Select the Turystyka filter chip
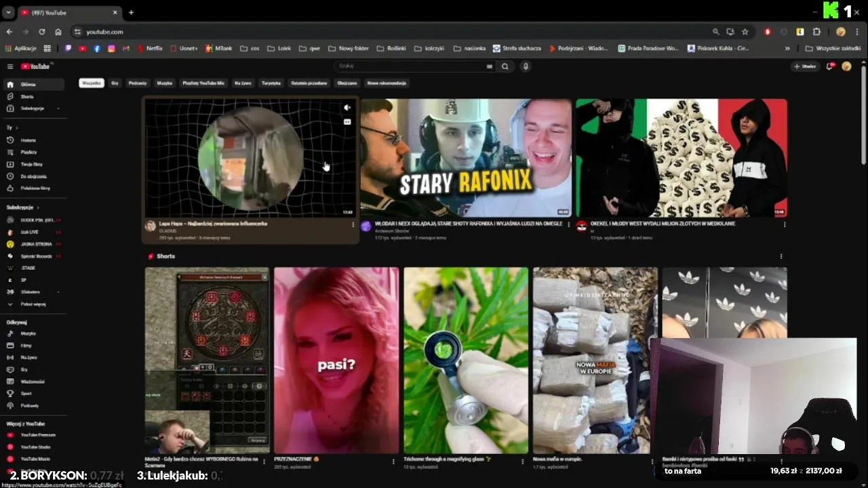The image size is (868, 488). 271,83
